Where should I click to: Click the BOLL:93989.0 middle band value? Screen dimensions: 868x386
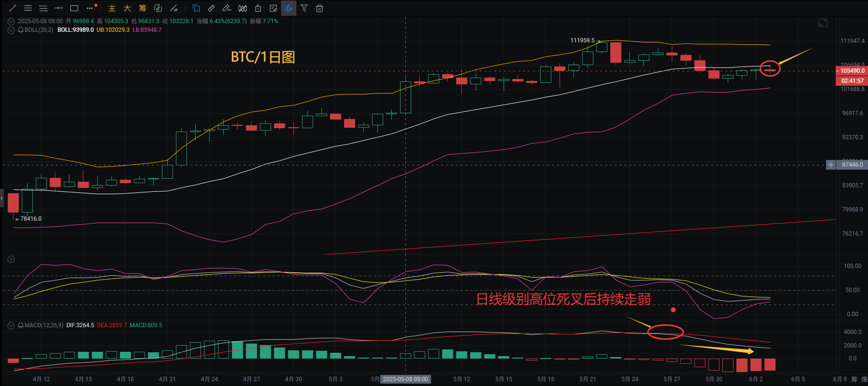coord(76,30)
